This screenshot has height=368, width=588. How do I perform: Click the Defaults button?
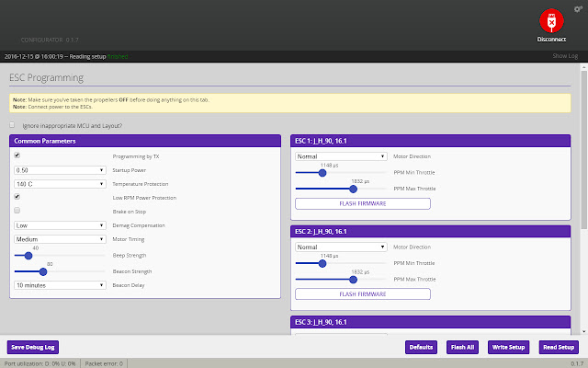pyautogui.click(x=421, y=347)
